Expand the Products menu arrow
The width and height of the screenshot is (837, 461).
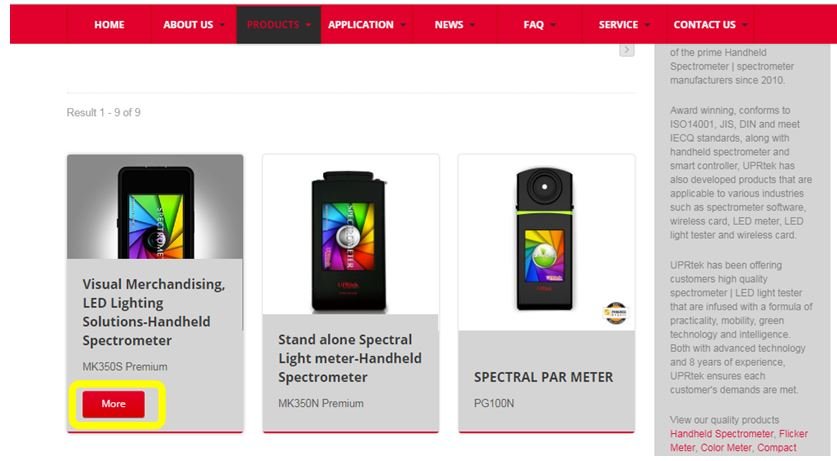308,25
